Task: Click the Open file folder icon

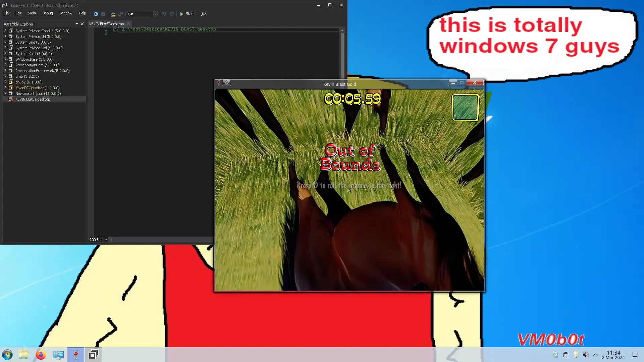Action: pos(113,14)
